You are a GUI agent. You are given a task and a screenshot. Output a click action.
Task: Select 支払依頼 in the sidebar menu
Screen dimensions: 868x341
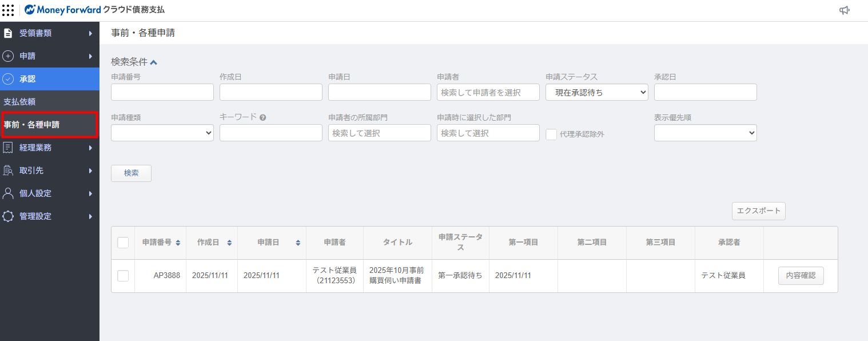pos(20,102)
